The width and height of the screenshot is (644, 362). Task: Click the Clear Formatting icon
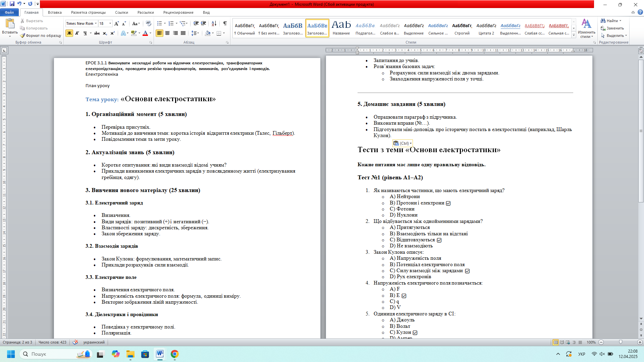tap(149, 23)
